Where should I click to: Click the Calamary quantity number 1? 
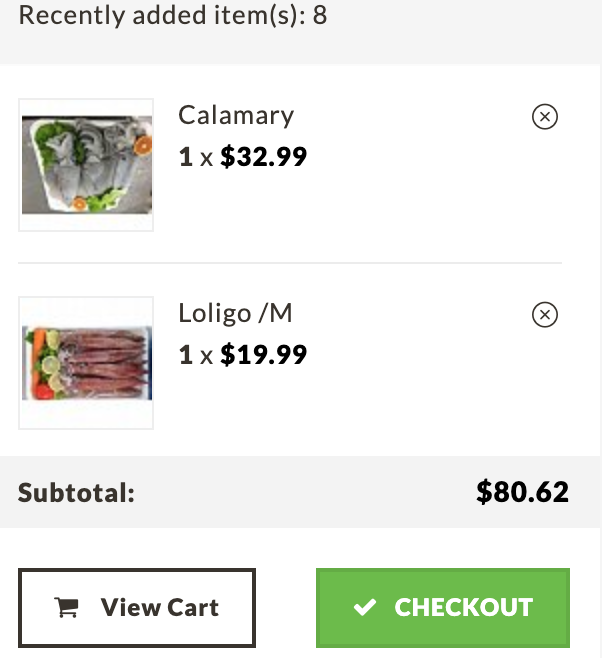click(x=185, y=157)
